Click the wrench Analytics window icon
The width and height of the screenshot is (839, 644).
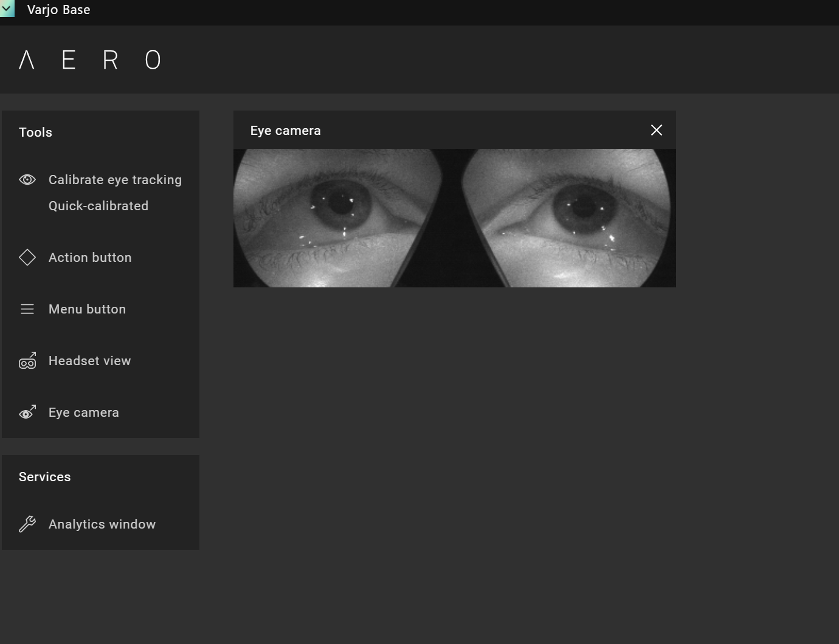[x=27, y=524]
